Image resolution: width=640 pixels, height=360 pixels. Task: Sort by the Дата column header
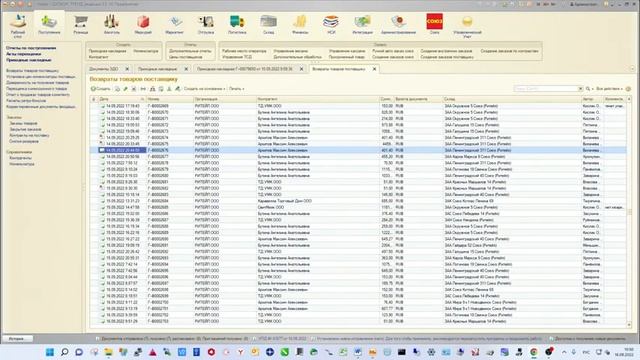coord(122,99)
